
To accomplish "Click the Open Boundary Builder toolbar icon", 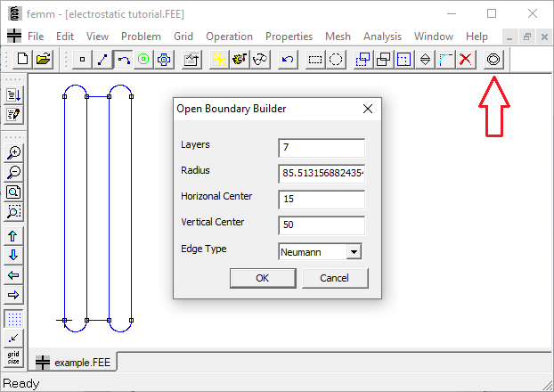I will coord(494,60).
